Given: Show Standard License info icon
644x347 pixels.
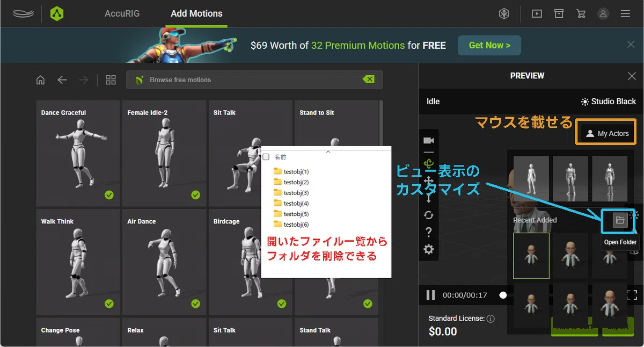Looking at the screenshot, I should tap(491, 319).
